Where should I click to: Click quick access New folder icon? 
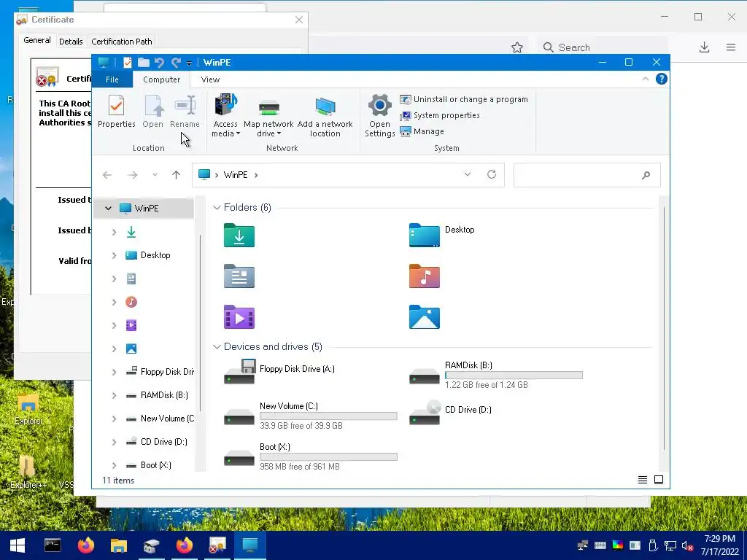pos(144,63)
